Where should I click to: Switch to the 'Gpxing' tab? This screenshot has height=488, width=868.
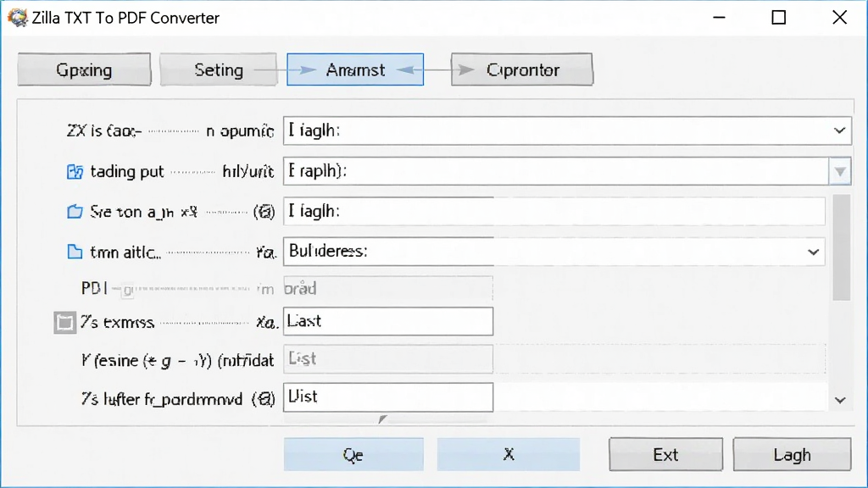pos(84,69)
